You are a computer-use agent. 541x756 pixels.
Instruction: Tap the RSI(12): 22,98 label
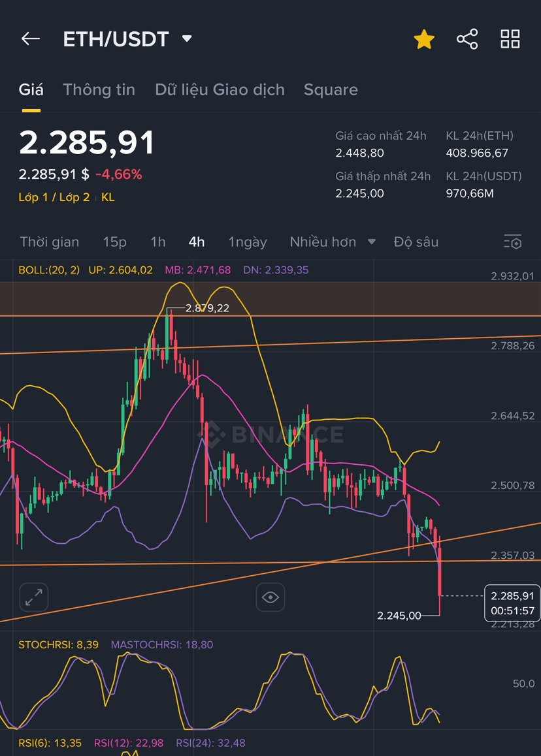(129, 743)
